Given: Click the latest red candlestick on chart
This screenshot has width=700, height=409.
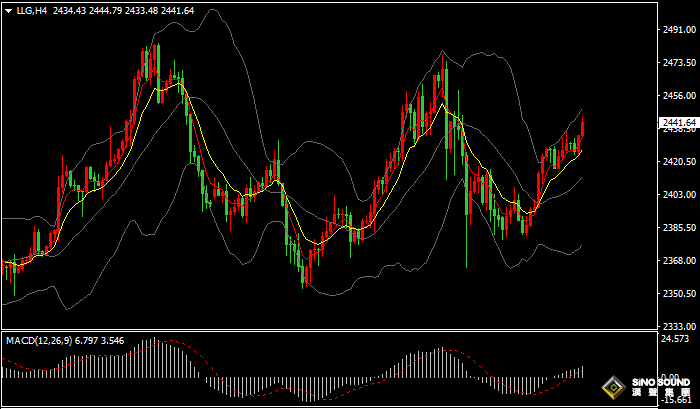Looking at the screenshot, I should pos(582,127).
